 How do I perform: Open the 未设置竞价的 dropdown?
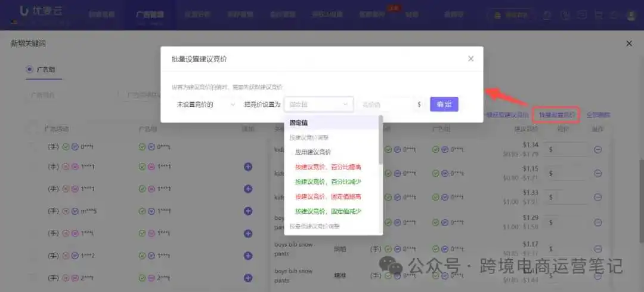coord(205,104)
